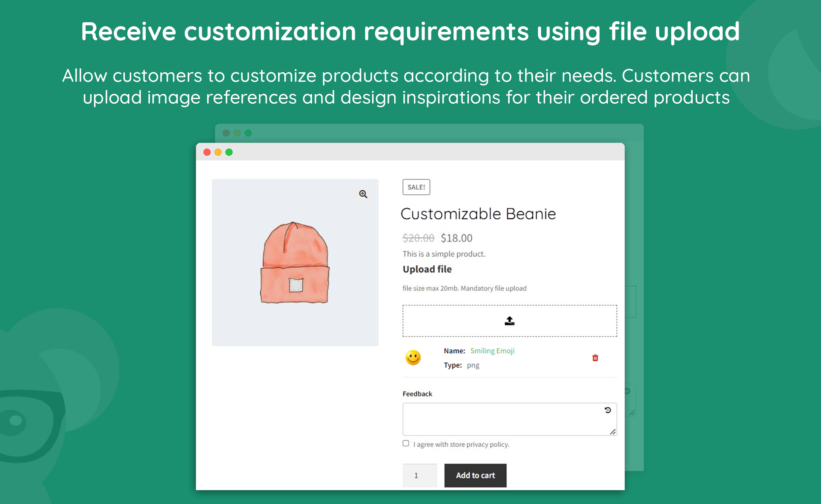
Task: Click the green maximize dot of front window
Action: coord(229,152)
